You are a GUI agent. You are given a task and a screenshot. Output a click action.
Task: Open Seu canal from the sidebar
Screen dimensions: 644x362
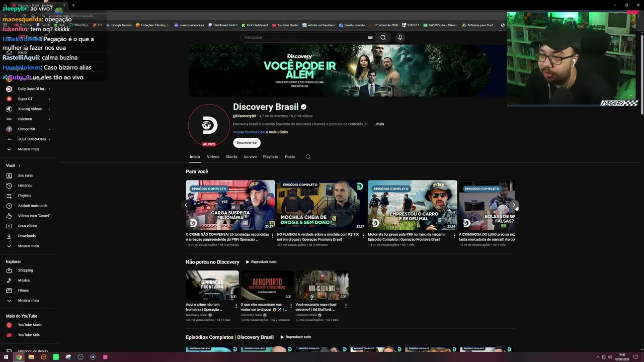click(x=26, y=175)
